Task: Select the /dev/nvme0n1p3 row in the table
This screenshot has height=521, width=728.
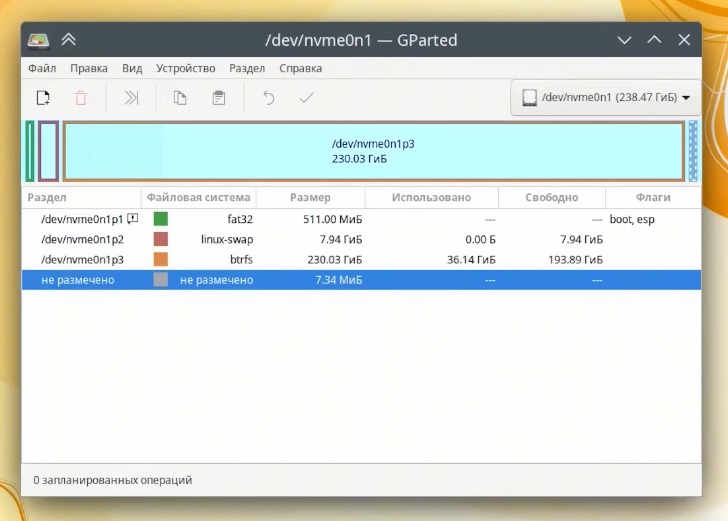Action: [x=361, y=259]
